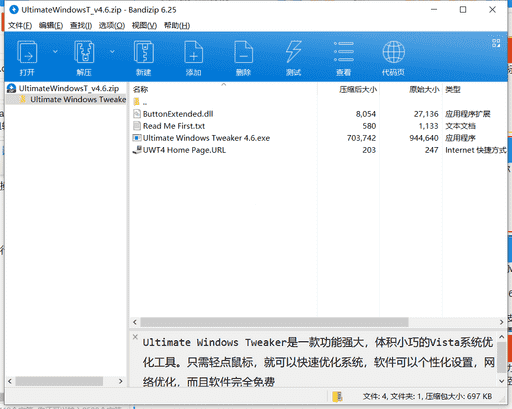Click the archive icon in the status bar
Image resolution: width=512 pixels, height=409 pixels.
tap(337, 396)
